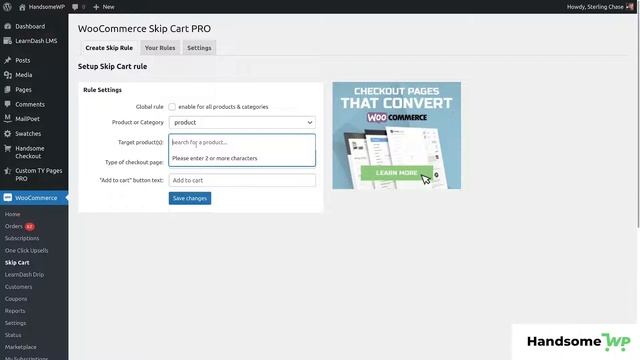Open Skip Cart submenu item
The image size is (640, 360).
click(17, 262)
